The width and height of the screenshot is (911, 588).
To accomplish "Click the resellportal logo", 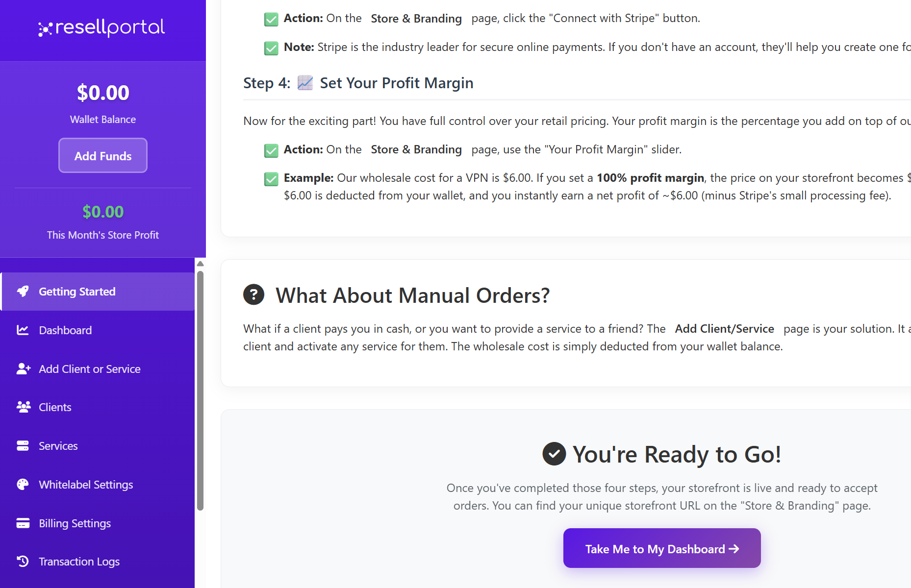I will point(102,28).
